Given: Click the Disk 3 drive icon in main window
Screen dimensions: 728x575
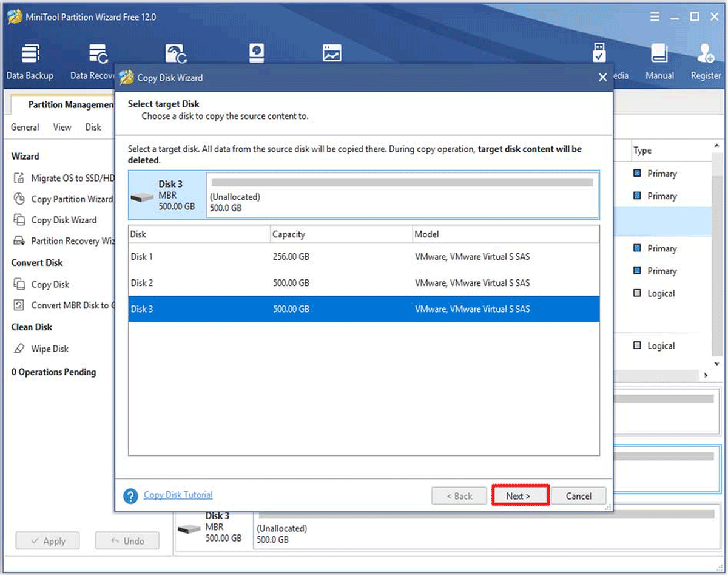Looking at the screenshot, I should point(189,529).
